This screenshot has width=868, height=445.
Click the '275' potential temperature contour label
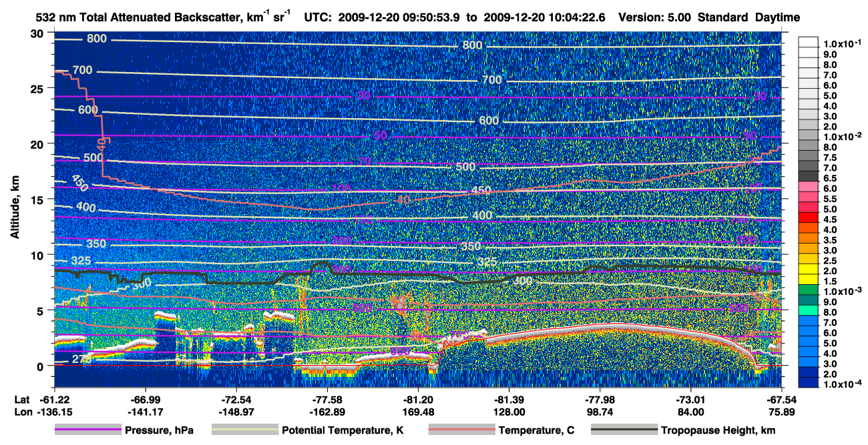[81, 360]
